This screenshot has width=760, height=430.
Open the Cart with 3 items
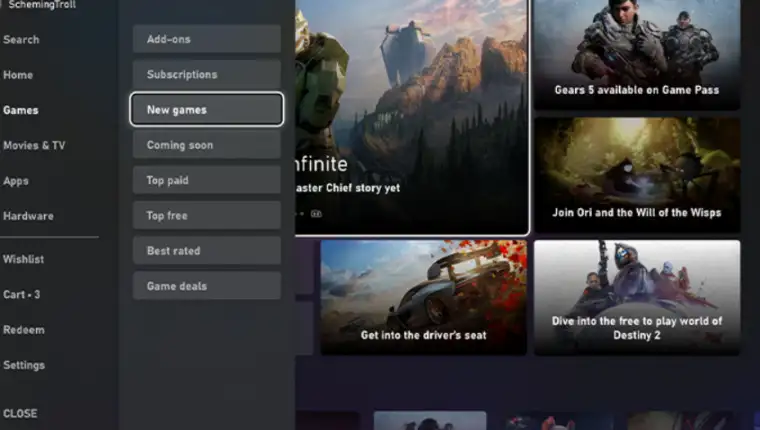21,295
